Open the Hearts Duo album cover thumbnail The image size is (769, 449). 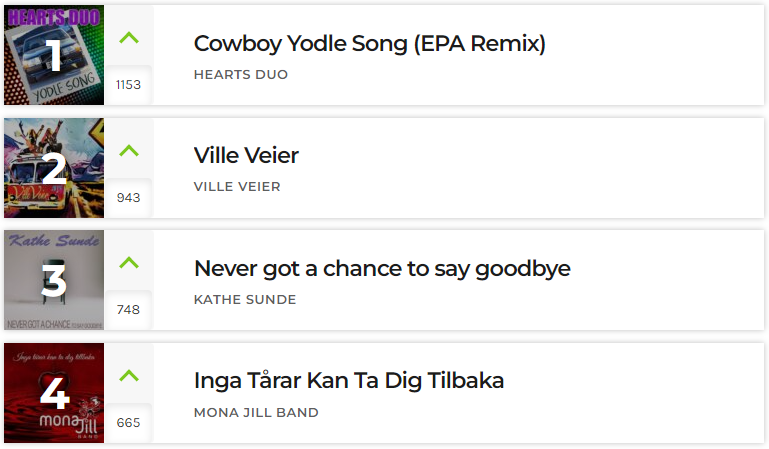coord(54,55)
